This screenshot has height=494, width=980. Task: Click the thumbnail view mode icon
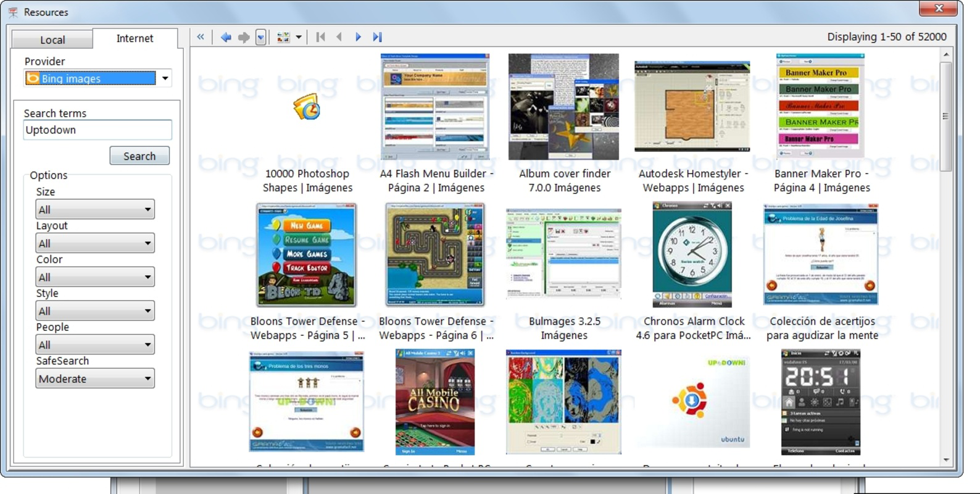click(283, 37)
